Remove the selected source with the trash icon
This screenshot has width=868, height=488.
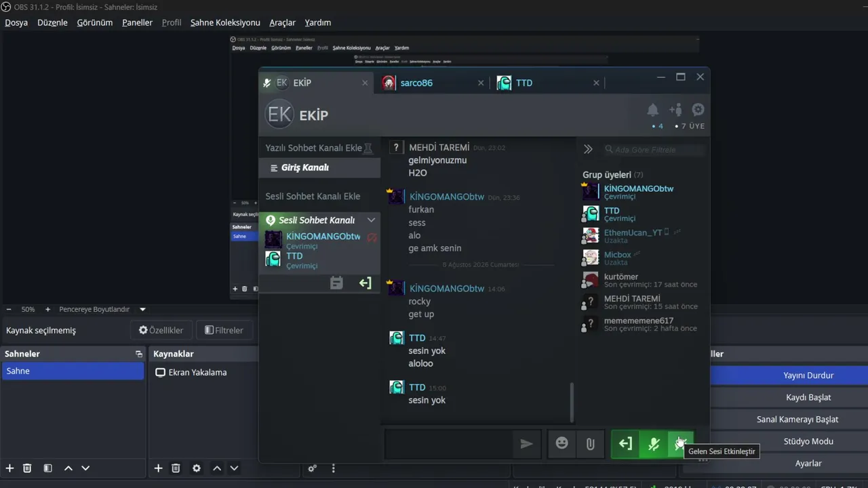coord(176,468)
